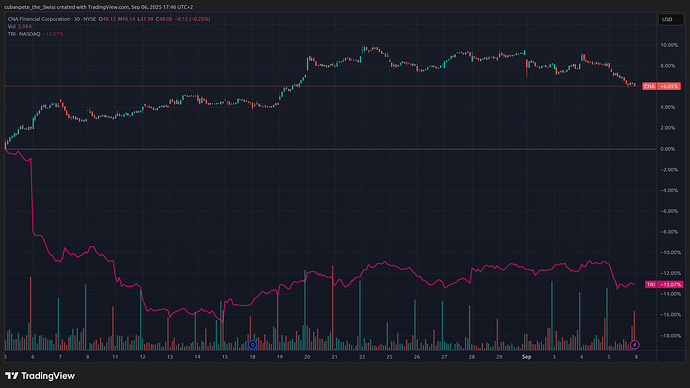Click the −14.00% axis label
This screenshot has width=690, height=388.
[x=670, y=294]
